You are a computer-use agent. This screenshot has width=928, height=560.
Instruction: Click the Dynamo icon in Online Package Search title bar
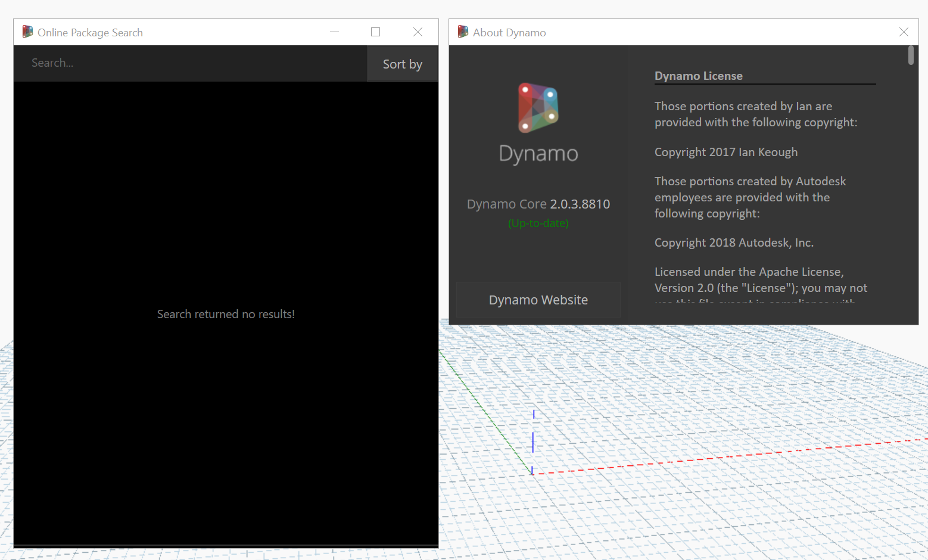[x=27, y=32]
